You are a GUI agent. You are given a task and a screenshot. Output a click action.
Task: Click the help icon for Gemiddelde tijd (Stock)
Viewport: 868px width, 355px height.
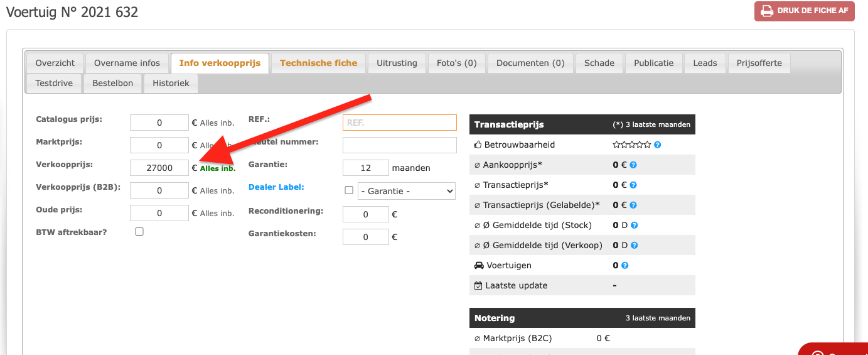634,225
